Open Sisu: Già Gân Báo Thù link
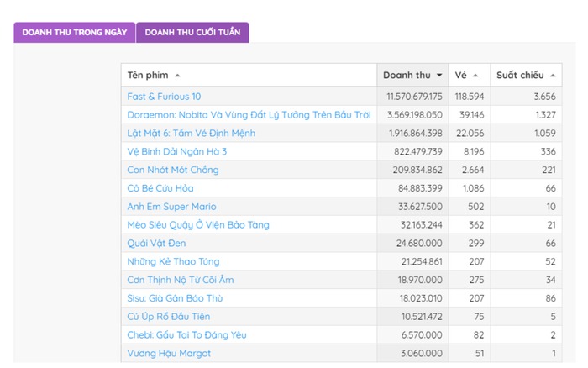Viewport: 588px width, 368px height. click(x=180, y=298)
